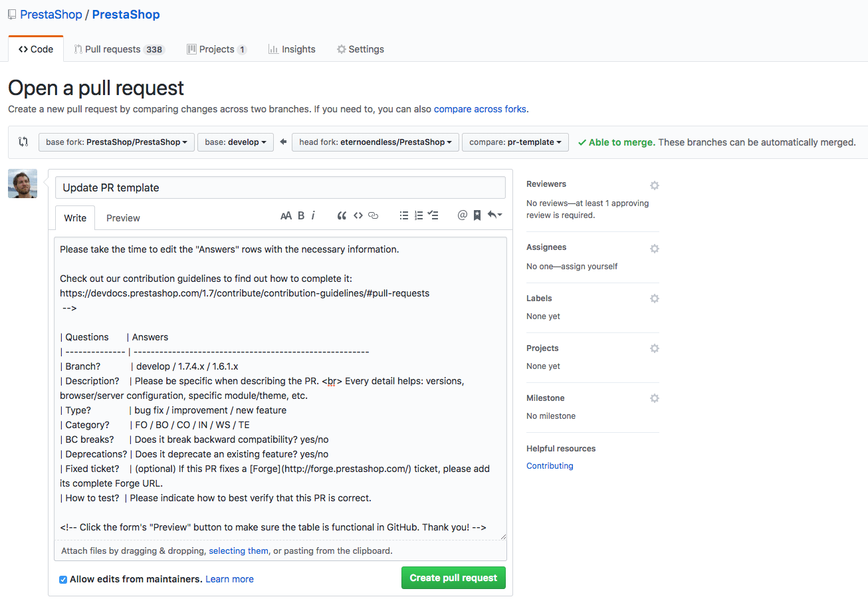Add an unordered bulleted list
The image size is (868, 603).
pos(404,215)
